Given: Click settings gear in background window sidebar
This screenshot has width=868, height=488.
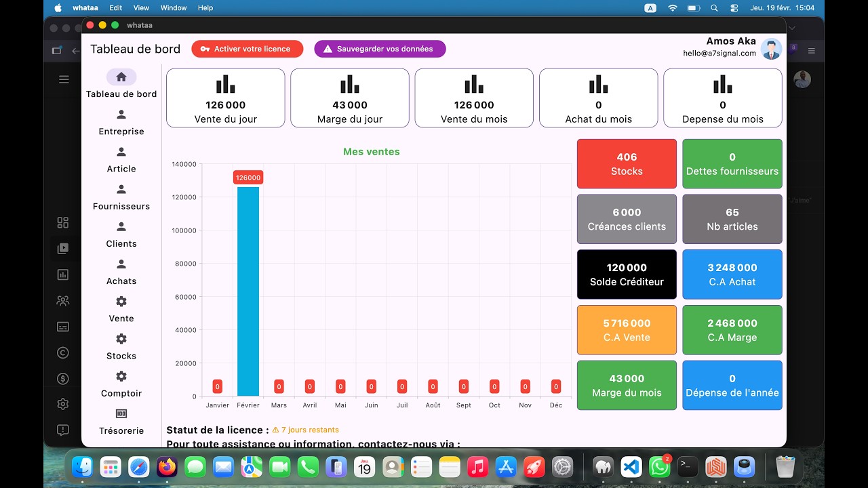Looking at the screenshot, I should tap(63, 404).
